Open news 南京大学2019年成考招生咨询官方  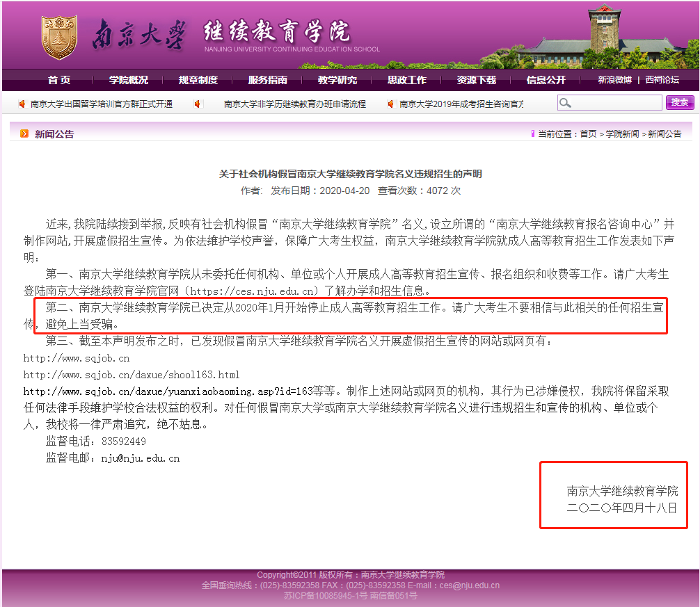(461, 104)
